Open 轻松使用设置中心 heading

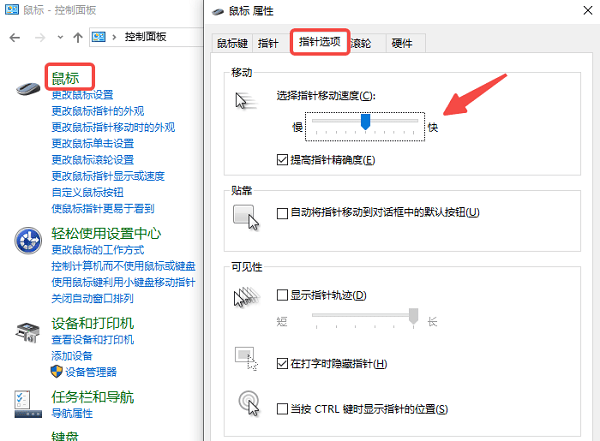coord(106,233)
